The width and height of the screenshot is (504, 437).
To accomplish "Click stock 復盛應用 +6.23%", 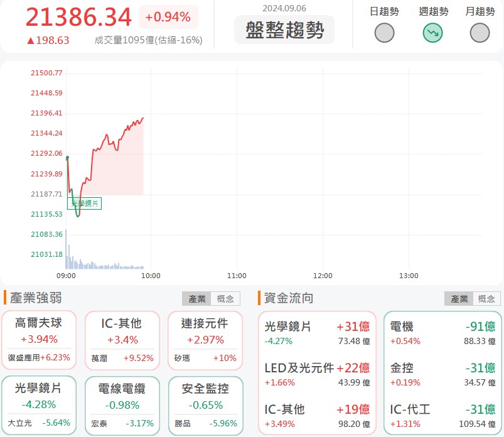I will click(x=39, y=358).
